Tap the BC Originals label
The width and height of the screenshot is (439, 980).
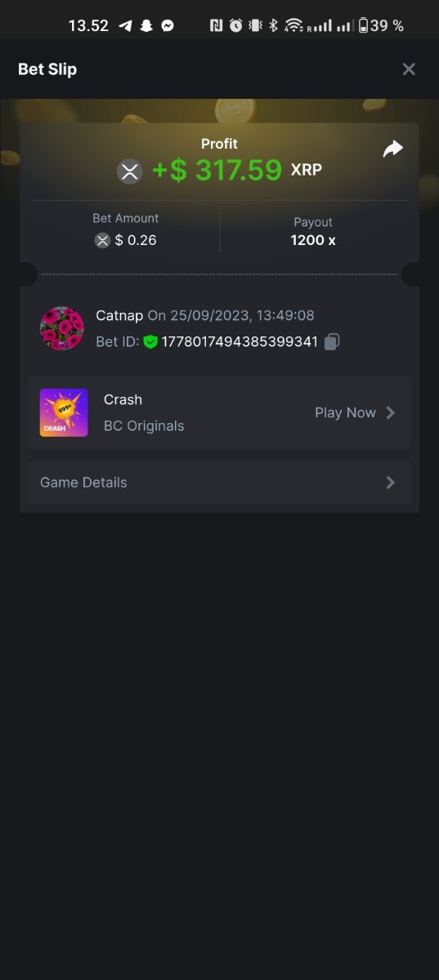coord(144,425)
